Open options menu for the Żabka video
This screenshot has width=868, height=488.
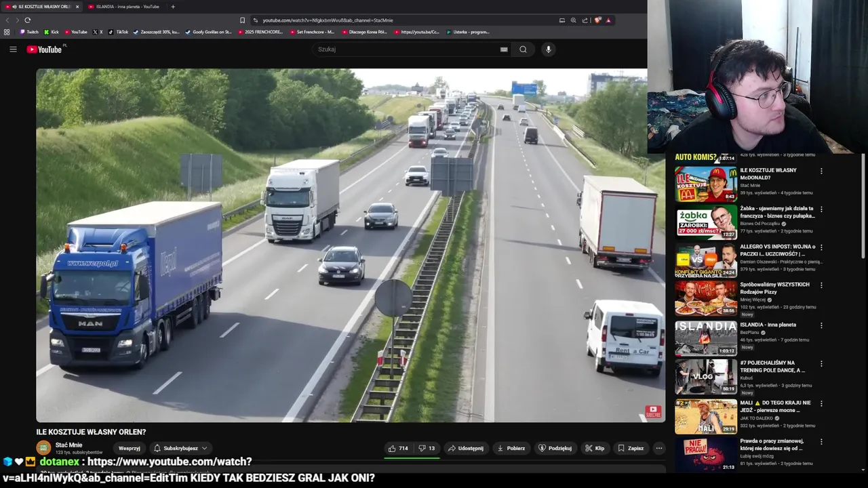point(821,209)
